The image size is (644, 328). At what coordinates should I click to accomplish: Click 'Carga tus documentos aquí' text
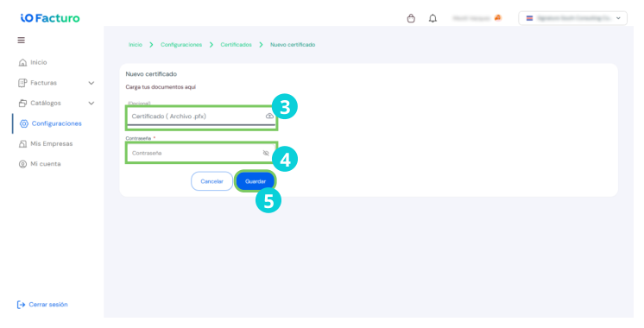[161, 87]
